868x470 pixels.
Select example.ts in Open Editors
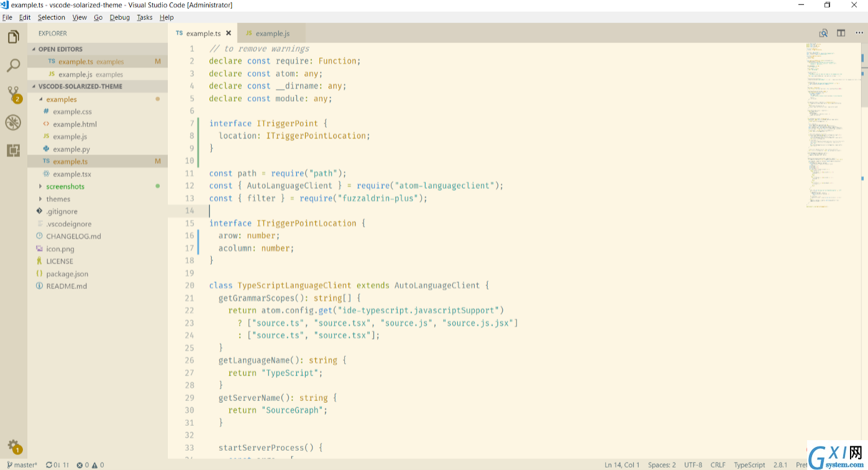(x=98, y=62)
